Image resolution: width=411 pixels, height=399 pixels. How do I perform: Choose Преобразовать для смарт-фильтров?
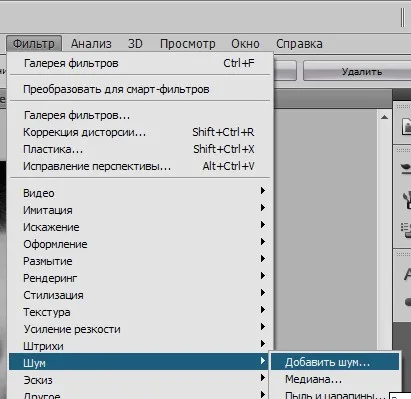(140, 89)
